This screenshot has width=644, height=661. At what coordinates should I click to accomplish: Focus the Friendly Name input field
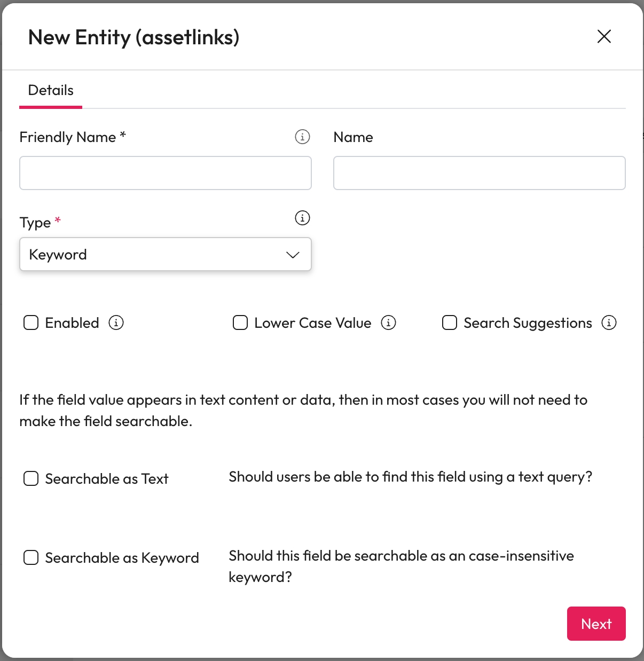click(x=166, y=173)
